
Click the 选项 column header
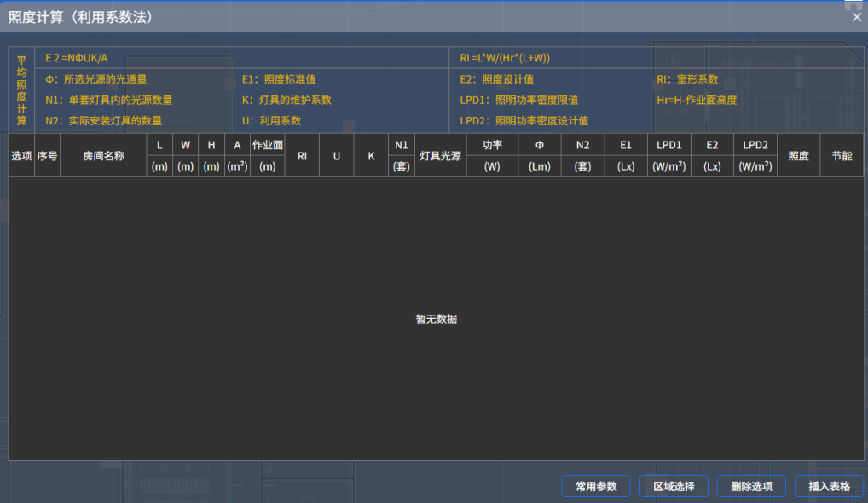point(21,156)
